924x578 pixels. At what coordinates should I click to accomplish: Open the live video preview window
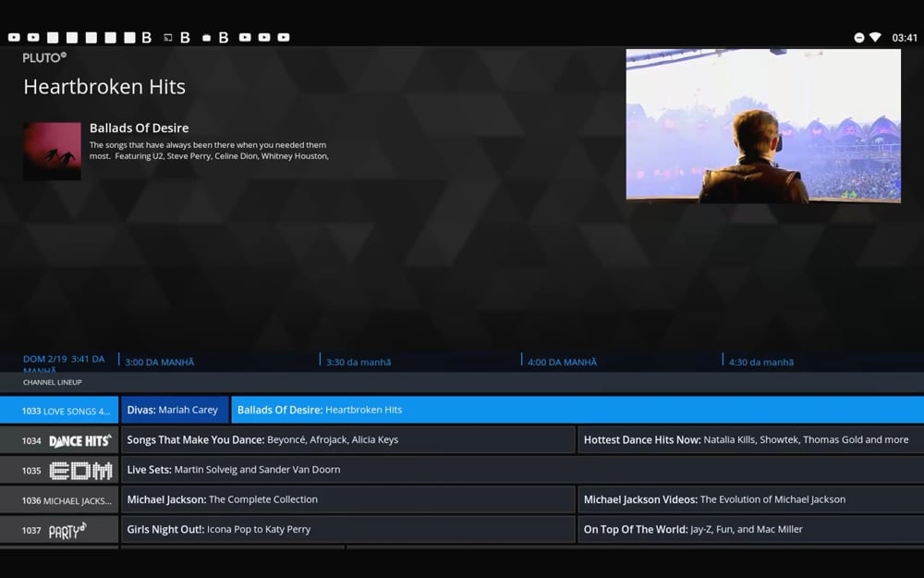(763, 126)
